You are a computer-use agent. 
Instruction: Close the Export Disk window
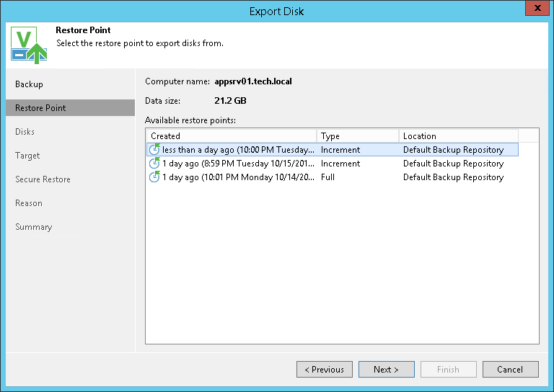[537, 8]
